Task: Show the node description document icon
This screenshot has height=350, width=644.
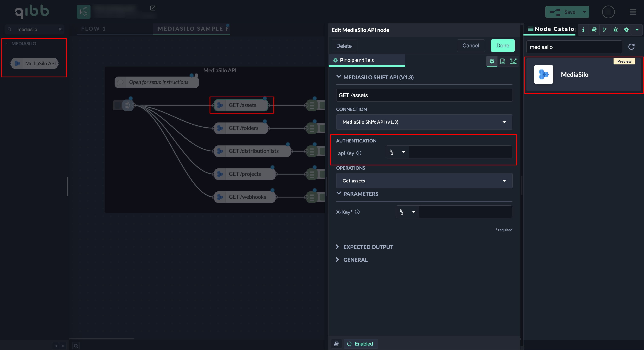Action: 503,61
